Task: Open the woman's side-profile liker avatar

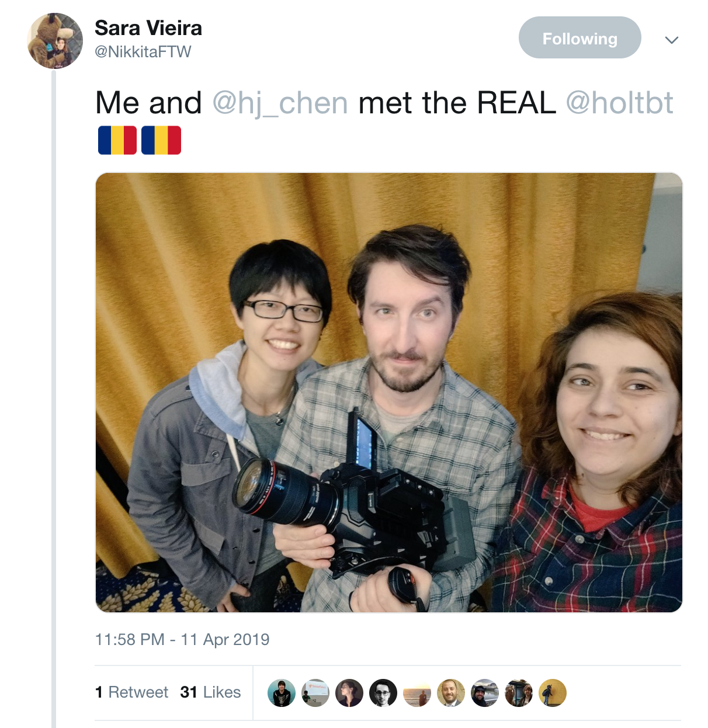Action: pyautogui.click(x=349, y=693)
